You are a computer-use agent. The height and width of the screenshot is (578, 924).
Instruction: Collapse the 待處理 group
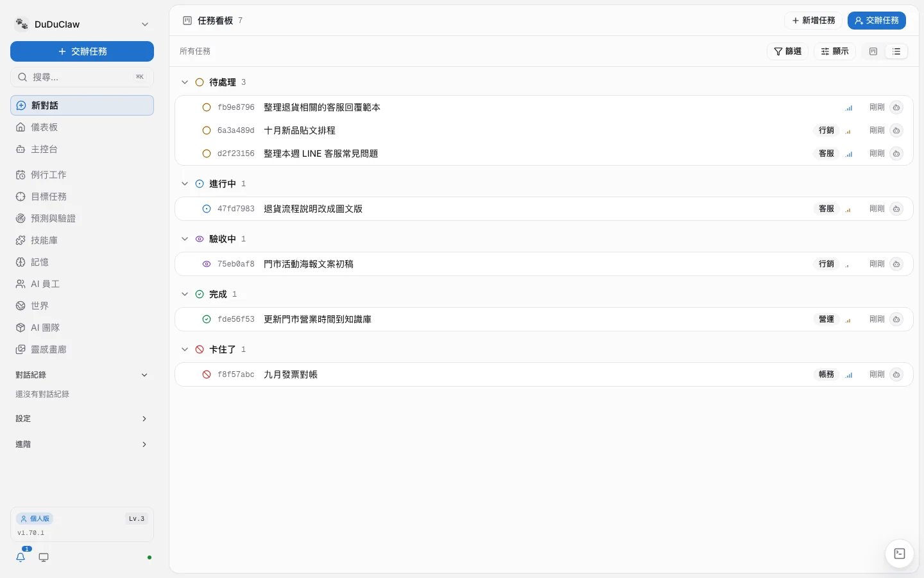point(185,82)
